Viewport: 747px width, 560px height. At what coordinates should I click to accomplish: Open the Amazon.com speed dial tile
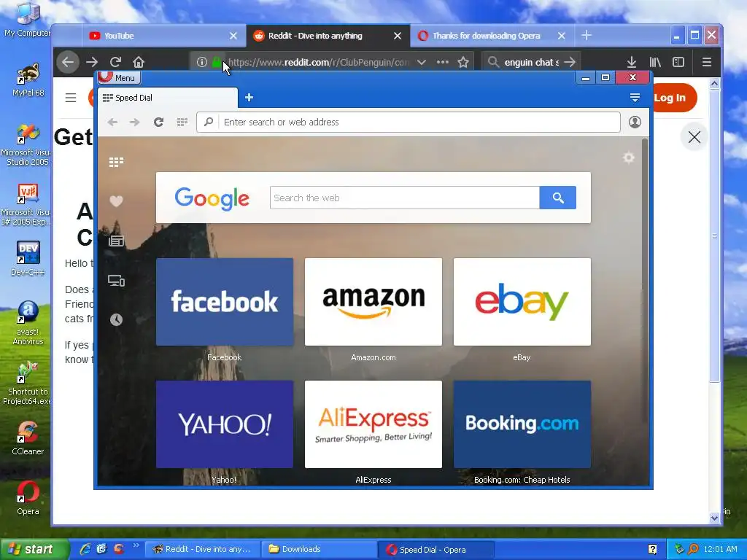click(x=373, y=302)
